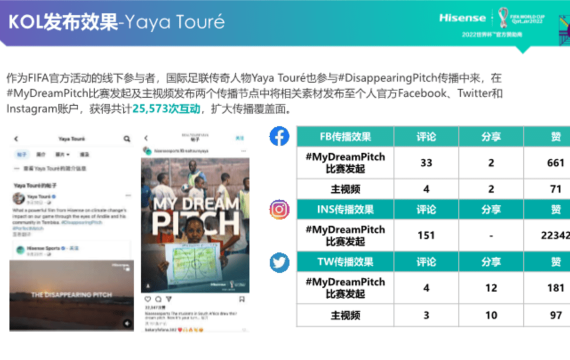
Task: Tap the blue 关注 button atop the Instagram screenshot
Action: 240,138
